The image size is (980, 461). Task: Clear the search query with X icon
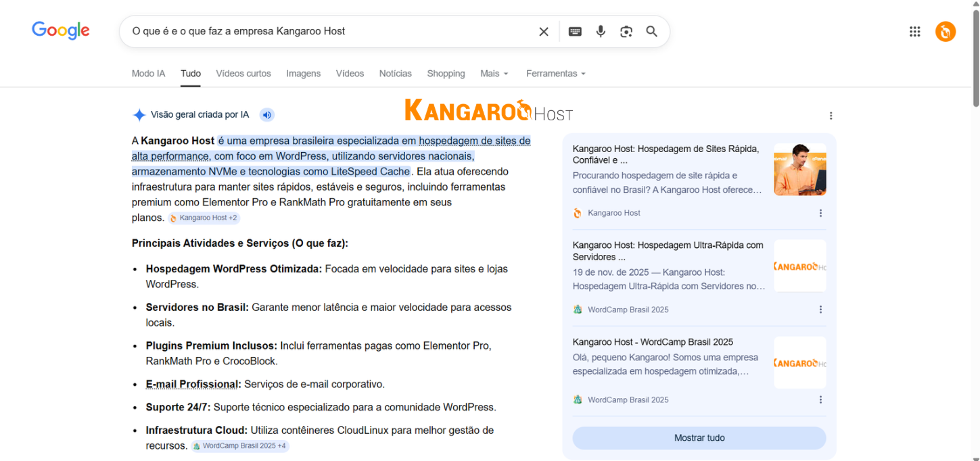click(x=543, y=32)
